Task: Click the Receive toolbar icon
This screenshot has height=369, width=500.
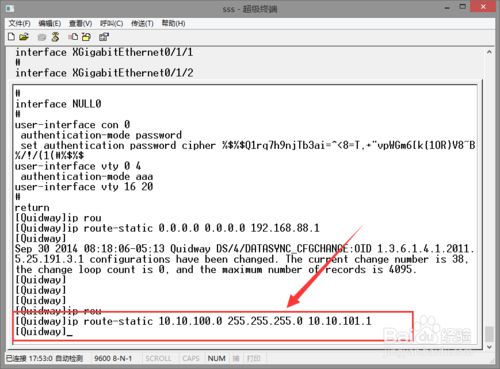Action: click(86, 37)
